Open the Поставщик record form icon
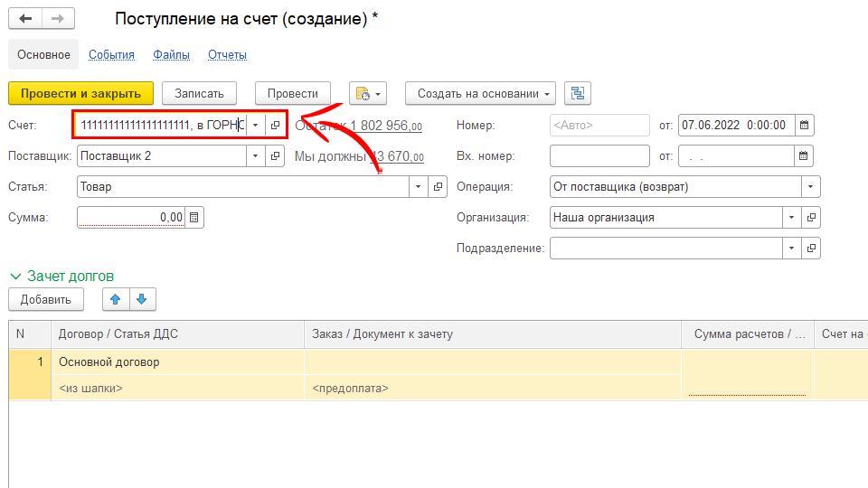868x488 pixels. point(276,156)
